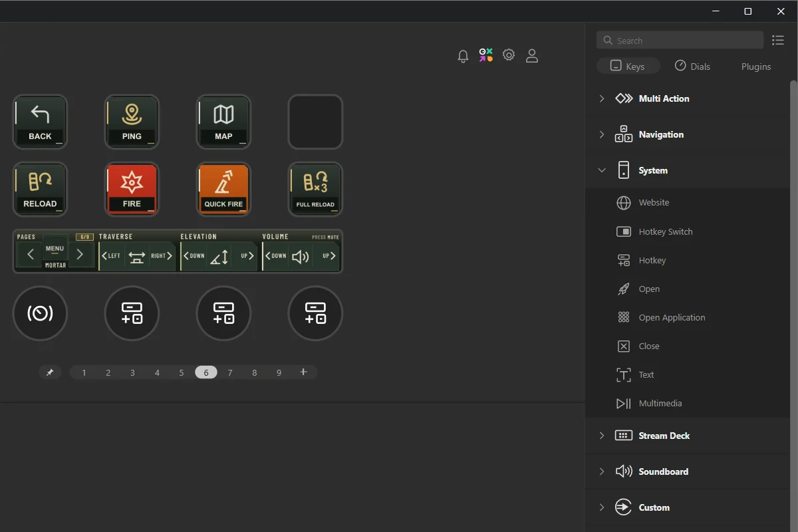Screen dimensions: 798x532
Task: Click the Search actions field
Action: coord(680,40)
